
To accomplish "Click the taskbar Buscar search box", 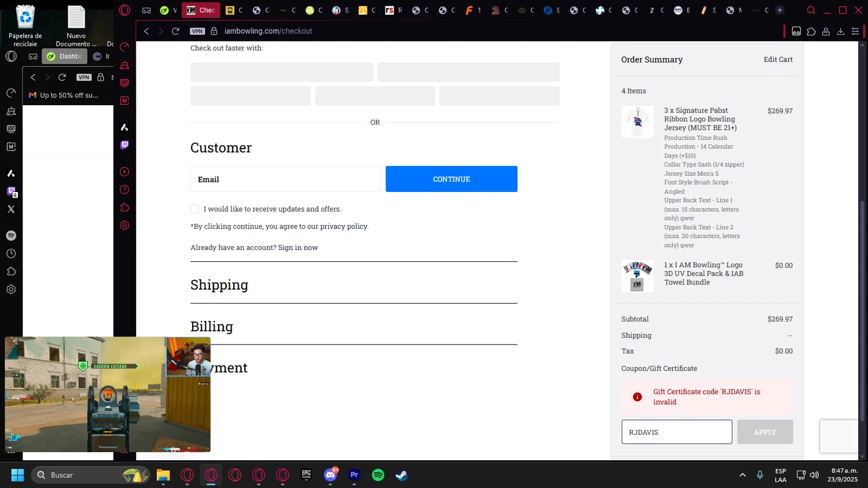I will tap(90, 475).
